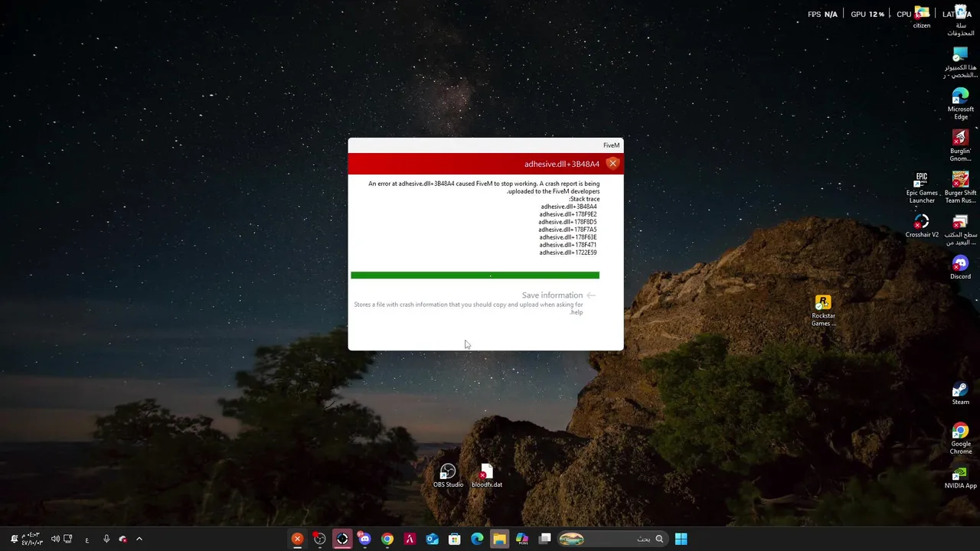Open the Recycle Bin desktop icon

[960, 20]
